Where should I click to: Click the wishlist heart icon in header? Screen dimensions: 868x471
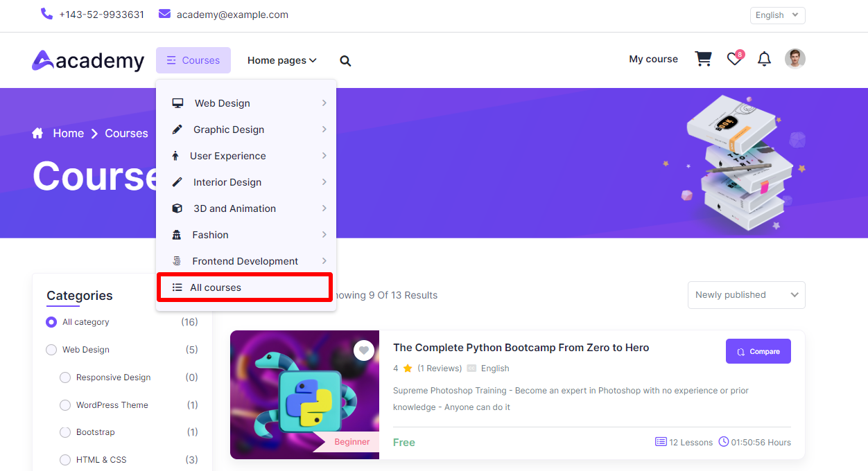tap(734, 60)
